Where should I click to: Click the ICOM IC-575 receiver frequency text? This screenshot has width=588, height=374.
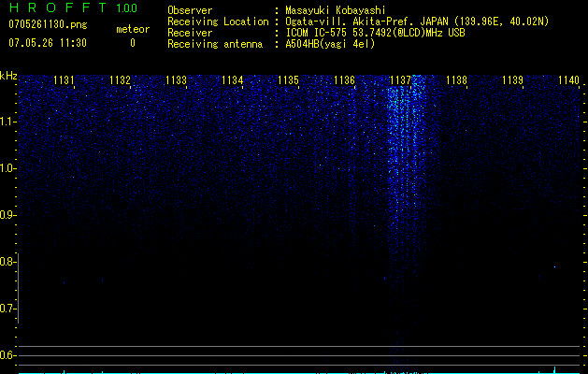pos(375,33)
